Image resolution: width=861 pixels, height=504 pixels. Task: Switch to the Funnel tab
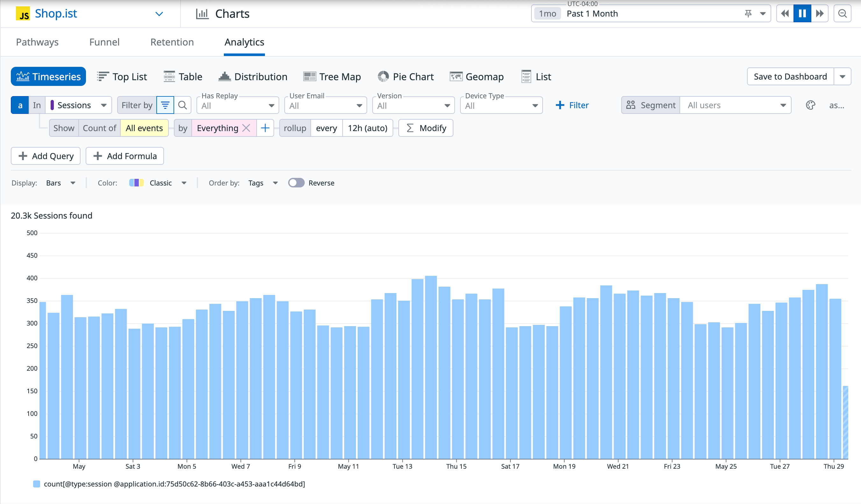point(104,42)
